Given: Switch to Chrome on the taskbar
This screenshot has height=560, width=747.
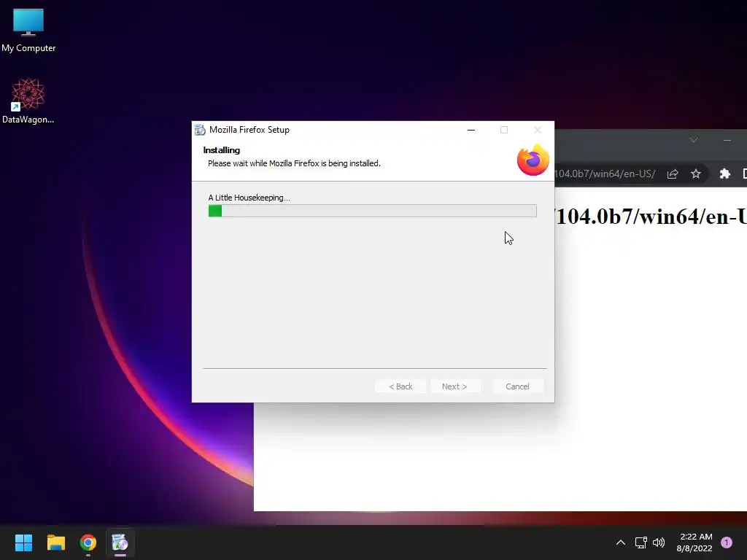Looking at the screenshot, I should [x=88, y=542].
